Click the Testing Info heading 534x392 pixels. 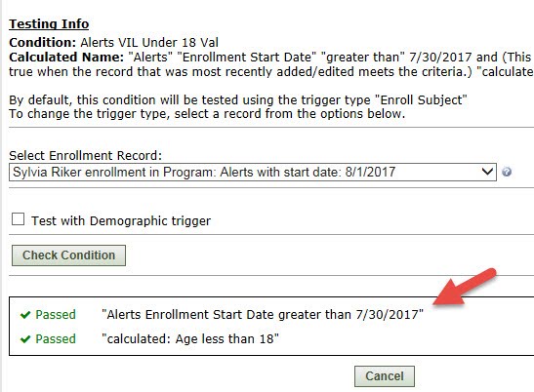49,24
